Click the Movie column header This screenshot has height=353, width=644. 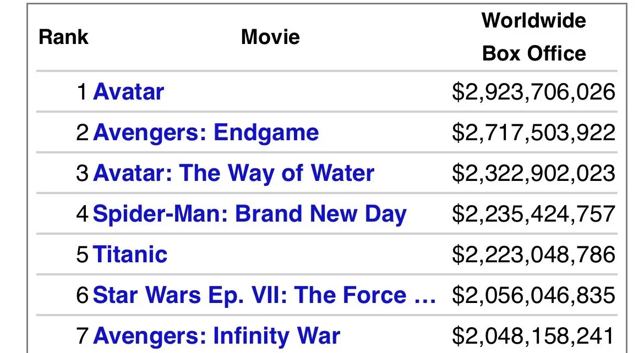pos(270,37)
